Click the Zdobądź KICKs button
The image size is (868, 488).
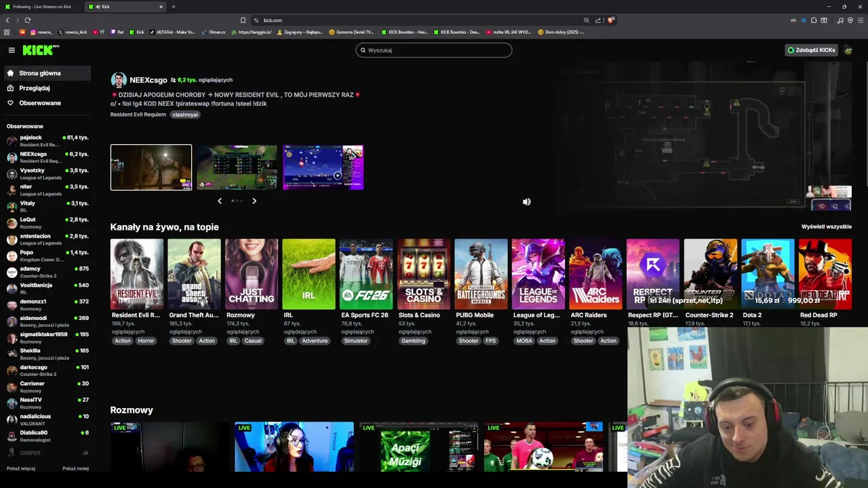811,50
